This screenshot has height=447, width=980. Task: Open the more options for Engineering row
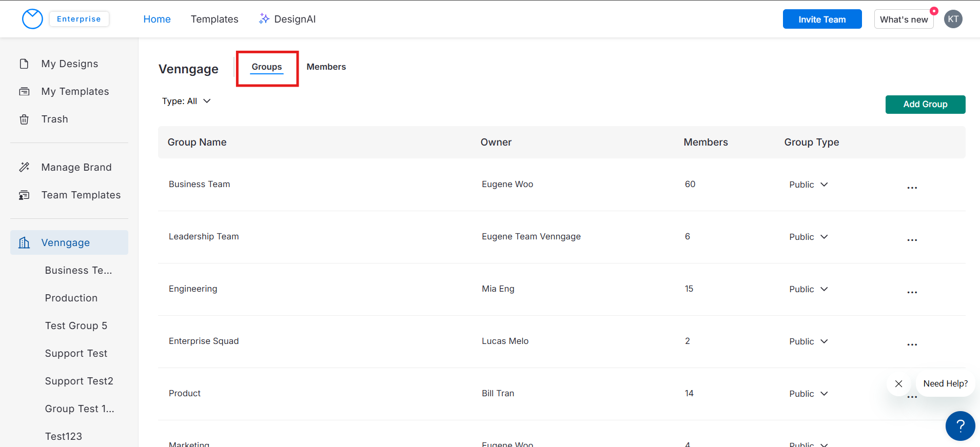[x=912, y=292]
